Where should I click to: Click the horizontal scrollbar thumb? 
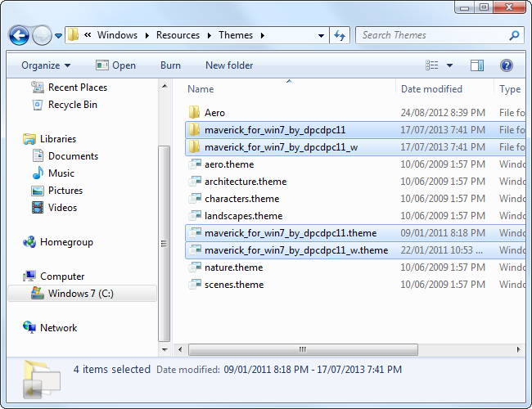301,350
